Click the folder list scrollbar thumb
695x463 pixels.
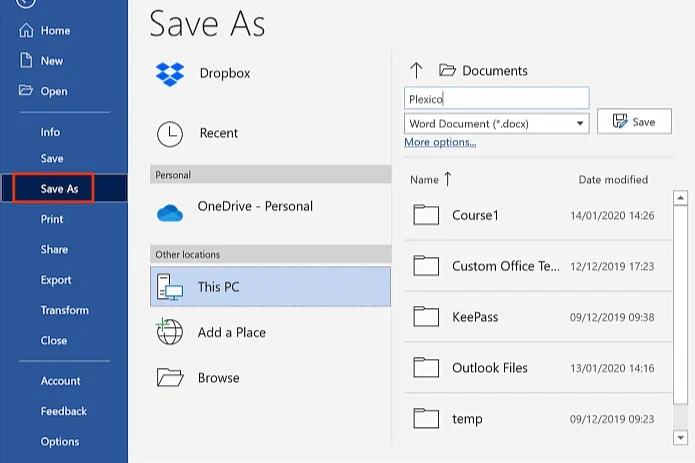pyautogui.click(x=680, y=305)
